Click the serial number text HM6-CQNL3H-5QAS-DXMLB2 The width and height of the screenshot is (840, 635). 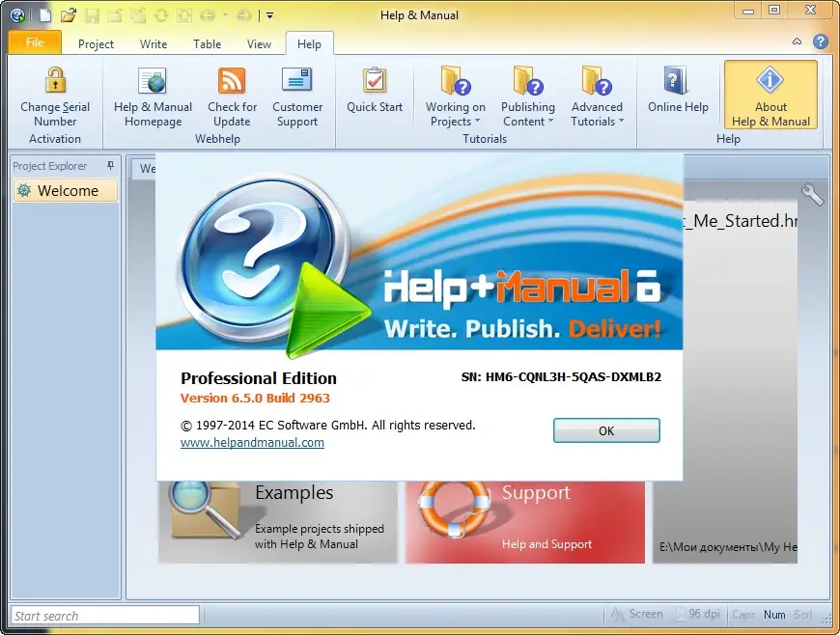click(574, 377)
